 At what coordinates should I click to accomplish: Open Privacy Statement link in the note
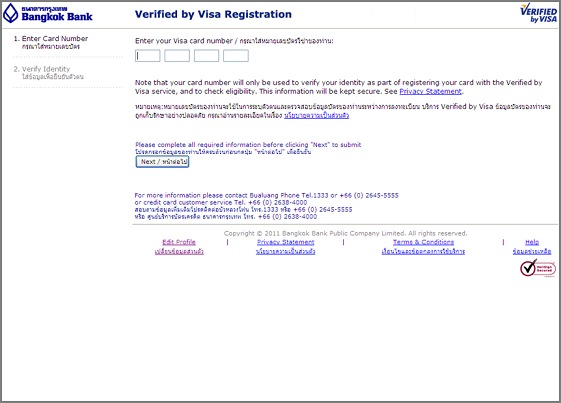[x=430, y=91]
